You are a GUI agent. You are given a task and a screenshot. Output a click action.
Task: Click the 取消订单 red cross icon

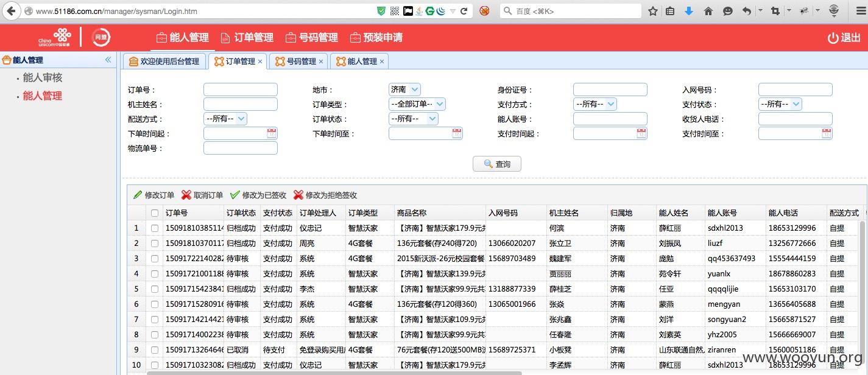(x=186, y=195)
